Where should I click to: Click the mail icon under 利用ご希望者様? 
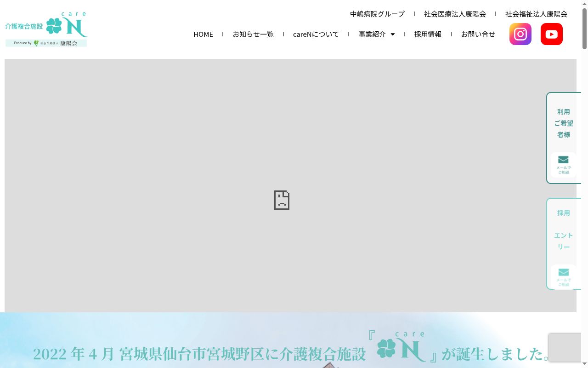pos(563,165)
